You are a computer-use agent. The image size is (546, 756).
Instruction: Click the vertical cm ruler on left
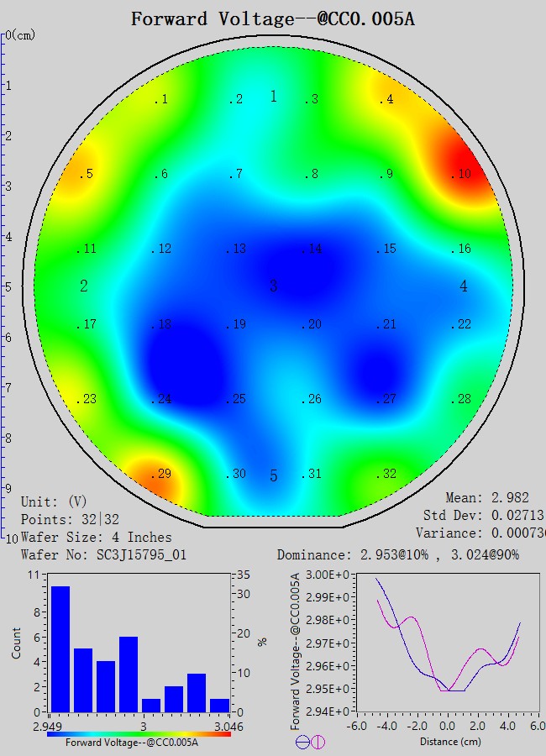[3, 286]
